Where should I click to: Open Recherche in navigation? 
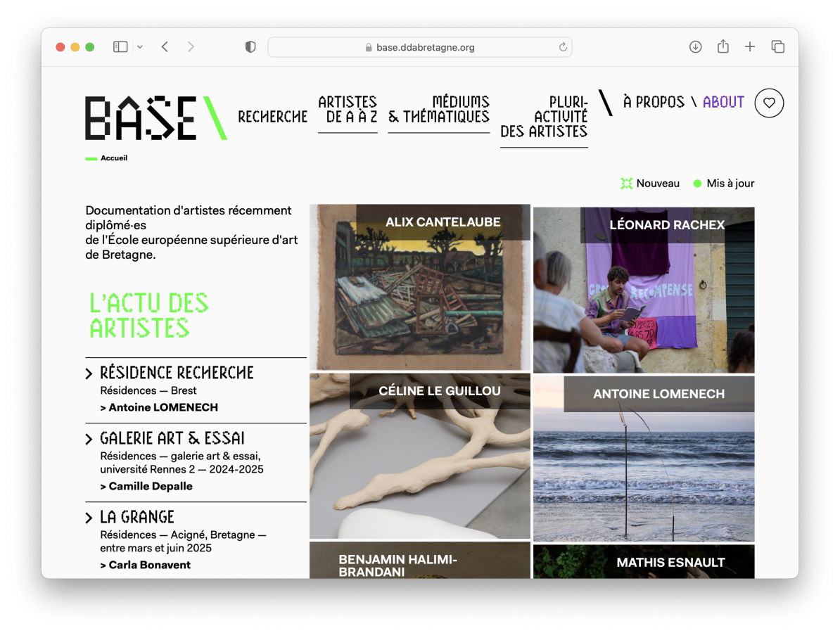click(x=273, y=117)
